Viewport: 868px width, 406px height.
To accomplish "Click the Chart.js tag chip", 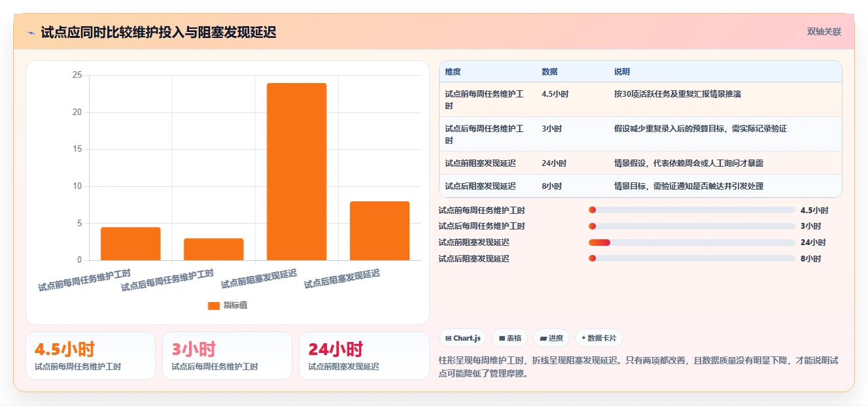I will pyautogui.click(x=463, y=338).
